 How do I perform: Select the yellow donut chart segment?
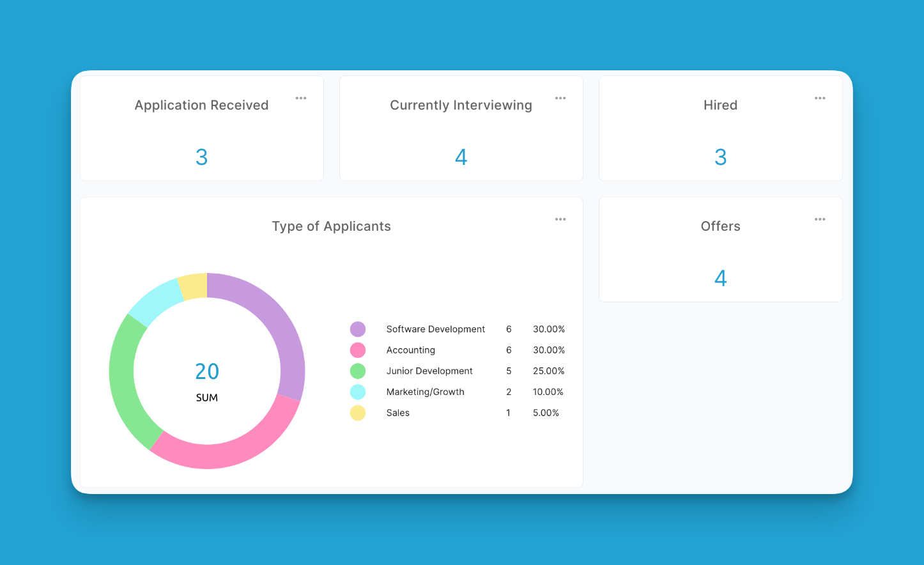coord(194,286)
